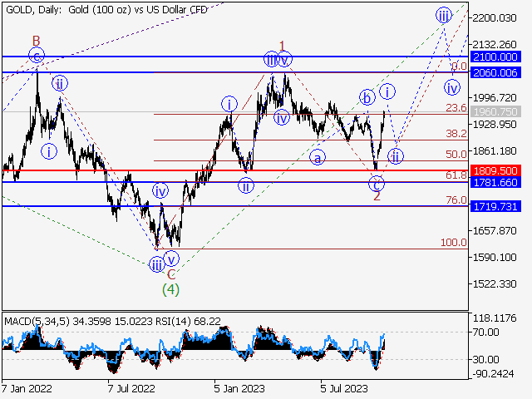Click the circled wave label a
This screenshot has height=399, width=532.
[x=318, y=157]
